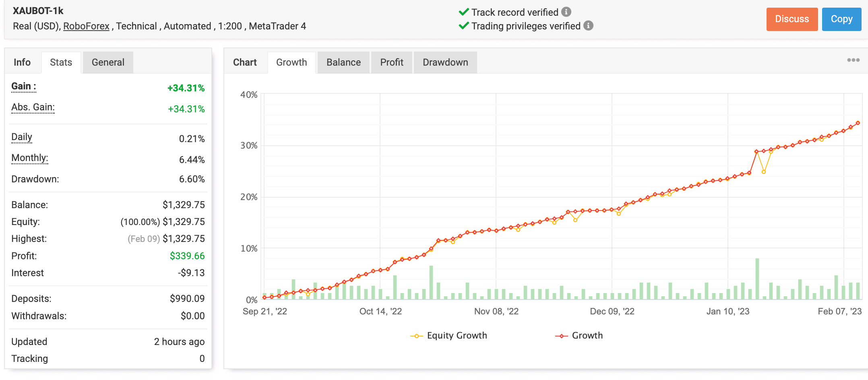868x380 pixels.
Task: Select the Balance chart tab
Action: [x=343, y=62]
